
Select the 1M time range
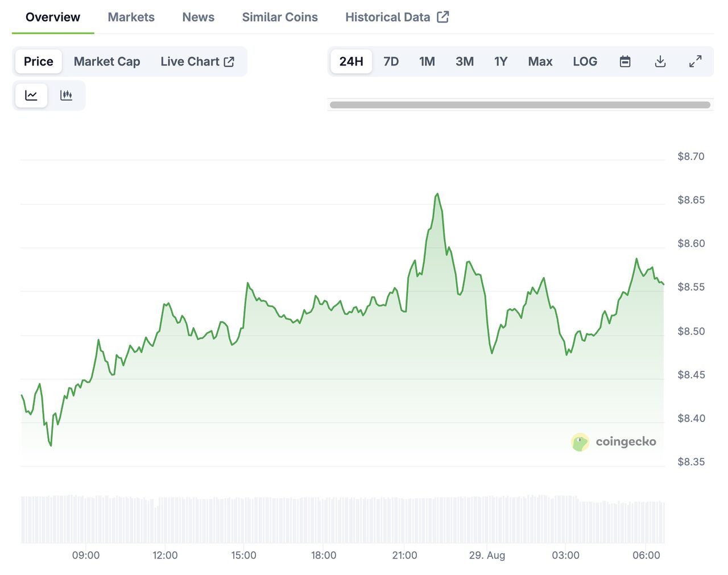pos(427,61)
